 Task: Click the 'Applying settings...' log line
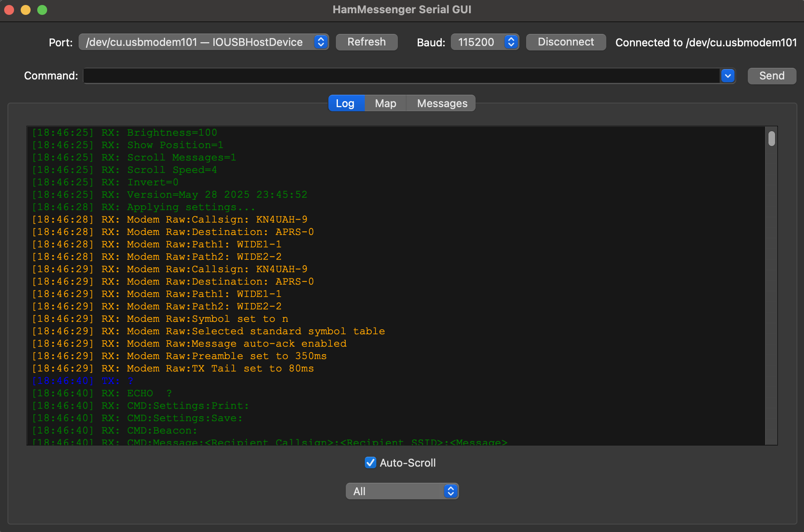point(144,207)
